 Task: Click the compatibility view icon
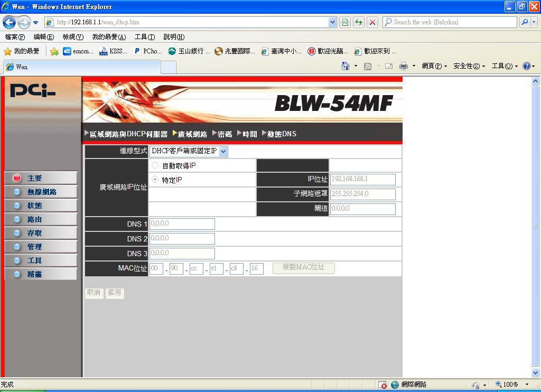[x=345, y=22]
